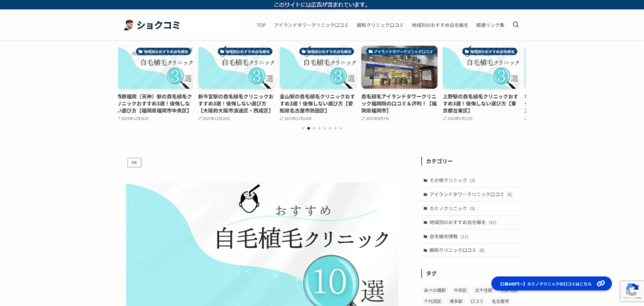Click the カミノクリニックの口コミはこちら floating button
This screenshot has width=644, height=306.
click(551, 283)
